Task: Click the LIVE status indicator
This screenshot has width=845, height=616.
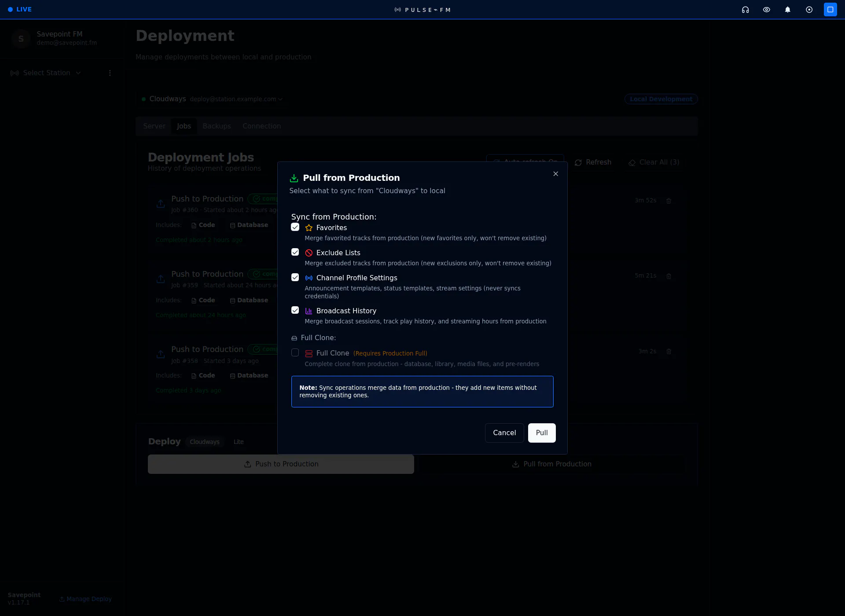Action: click(x=20, y=9)
